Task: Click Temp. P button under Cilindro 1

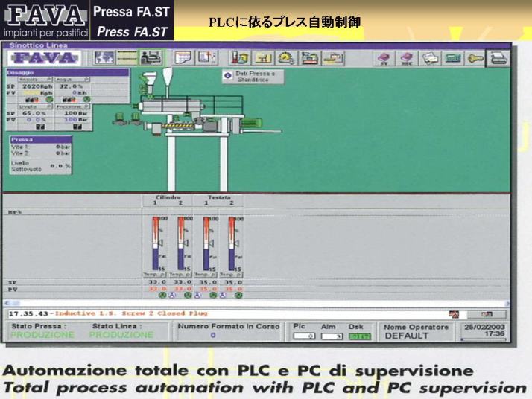Action: (x=155, y=275)
